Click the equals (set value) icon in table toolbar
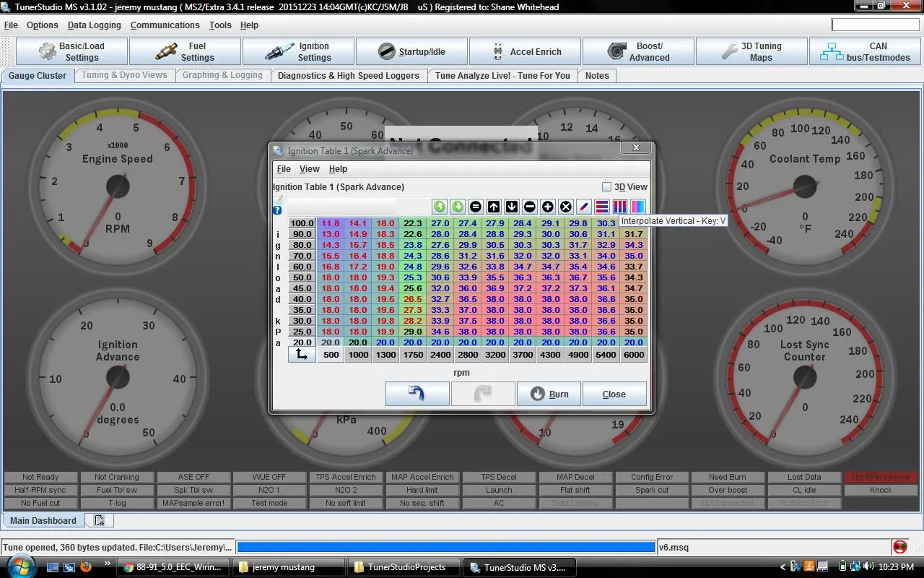The width and height of the screenshot is (924, 578). click(476, 207)
